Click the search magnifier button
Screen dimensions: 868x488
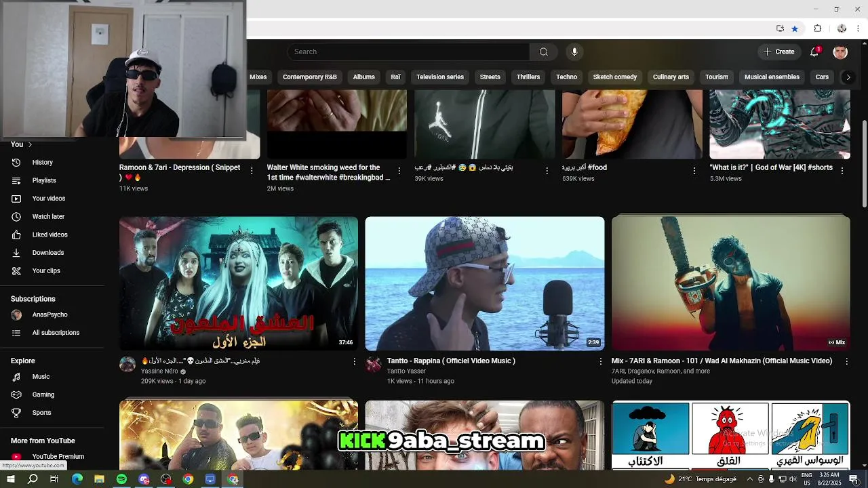click(543, 52)
